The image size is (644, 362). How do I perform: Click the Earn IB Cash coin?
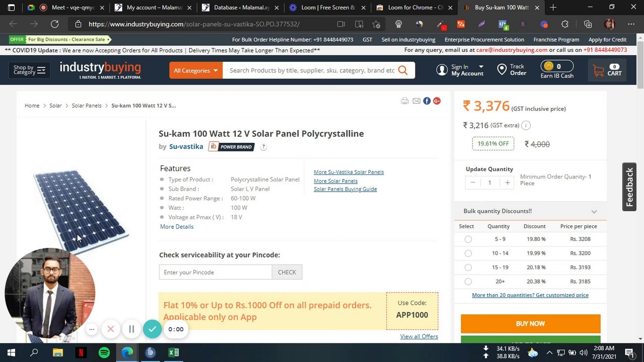tap(548, 66)
